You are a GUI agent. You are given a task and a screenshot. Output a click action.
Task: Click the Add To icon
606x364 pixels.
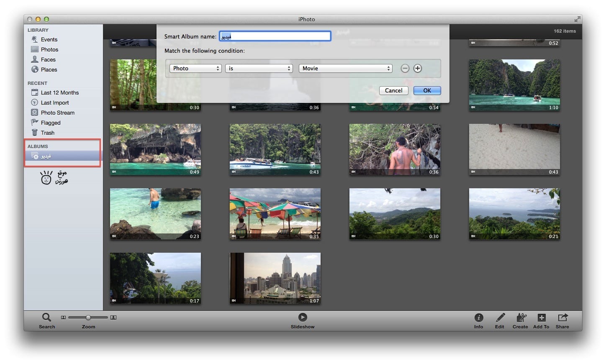tap(542, 318)
